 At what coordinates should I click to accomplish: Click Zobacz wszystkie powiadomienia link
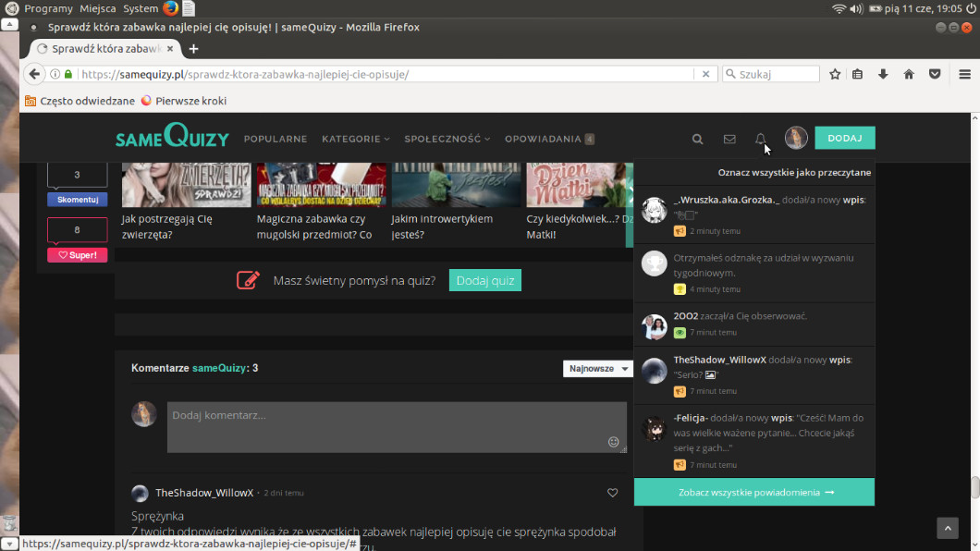[x=754, y=492]
